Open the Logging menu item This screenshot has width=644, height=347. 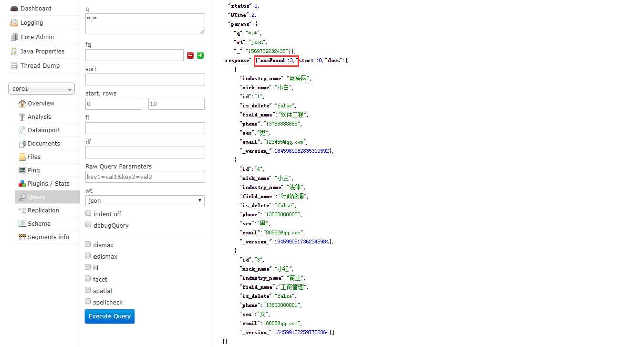31,23
